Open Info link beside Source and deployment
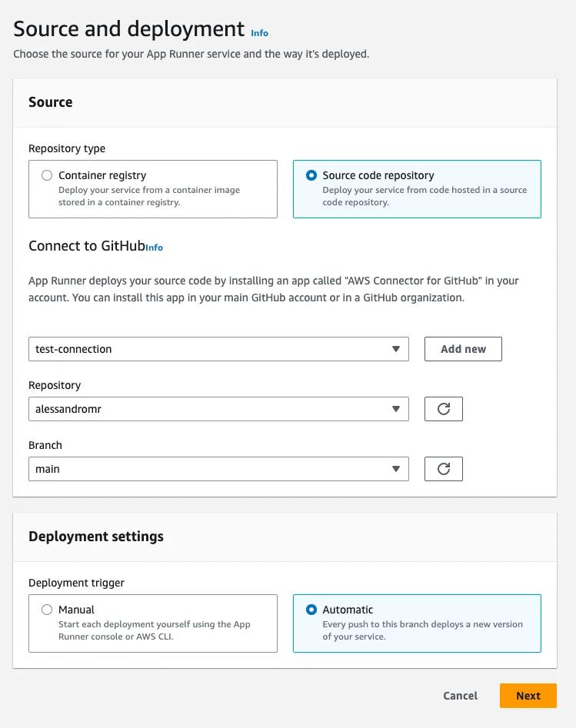 click(x=259, y=33)
